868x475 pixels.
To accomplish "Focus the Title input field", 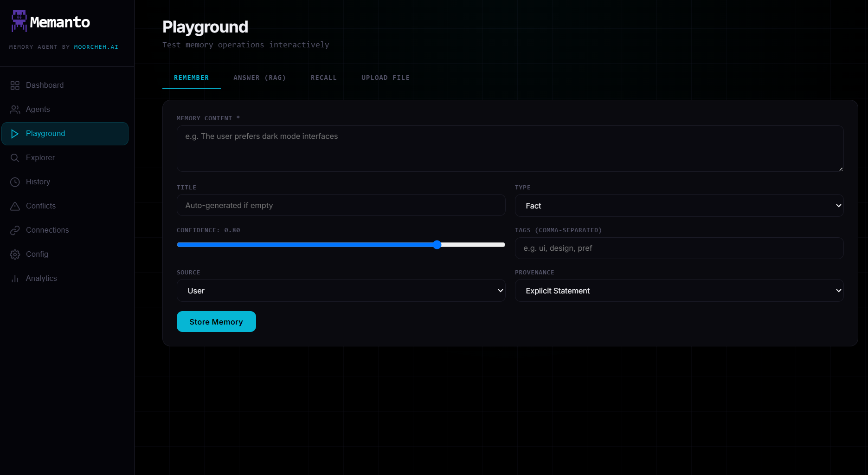I will click(341, 205).
